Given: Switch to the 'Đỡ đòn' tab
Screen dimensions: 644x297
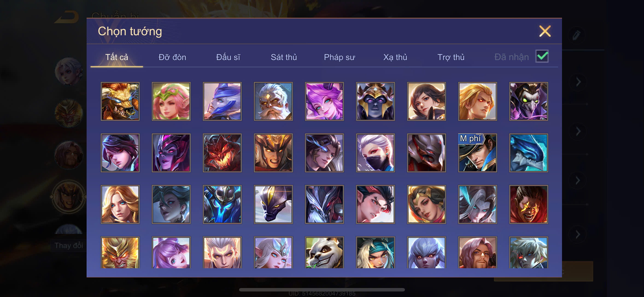Looking at the screenshot, I should pos(172,57).
